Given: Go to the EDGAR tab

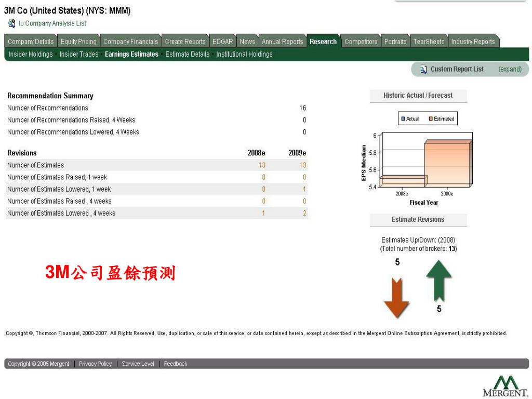Looking at the screenshot, I should pos(222,42).
